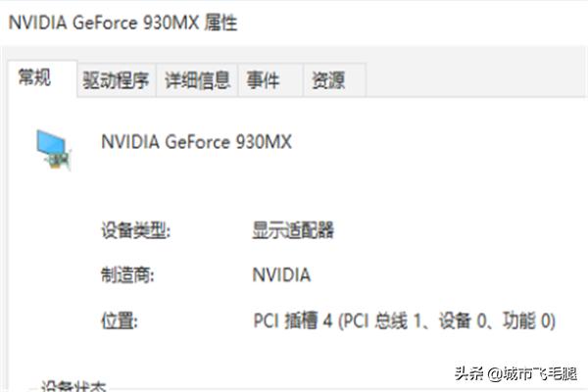
Task: Open the 资源 tab
Action: [x=327, y=80]
